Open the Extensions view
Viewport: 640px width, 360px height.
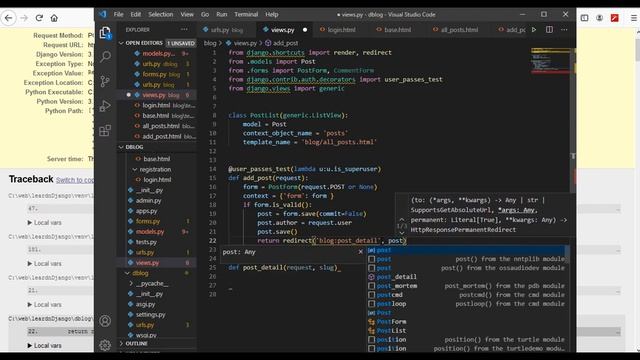(x=105, y=131)
